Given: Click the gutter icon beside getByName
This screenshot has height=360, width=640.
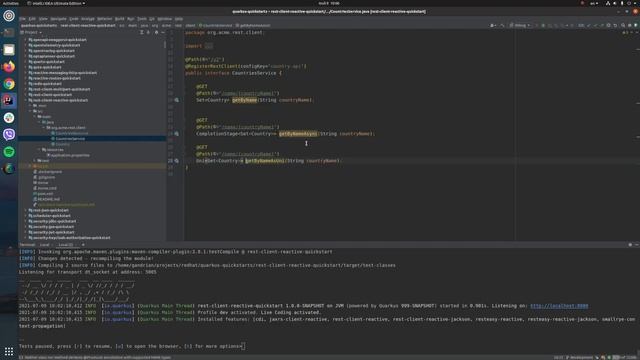Looking at the screenshot, I should point(177,100).
